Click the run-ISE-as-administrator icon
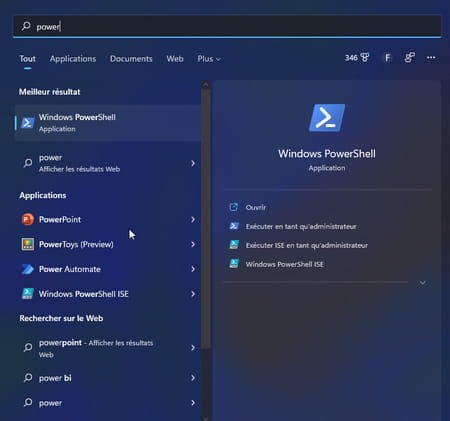Screen dimensions: 450x421 (x=234, y=245)
